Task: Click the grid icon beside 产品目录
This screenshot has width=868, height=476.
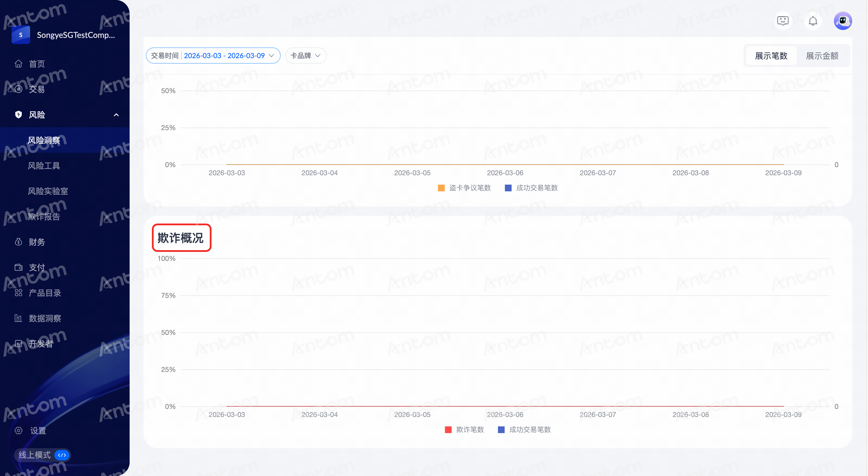Action: click(x=19, y=293)
